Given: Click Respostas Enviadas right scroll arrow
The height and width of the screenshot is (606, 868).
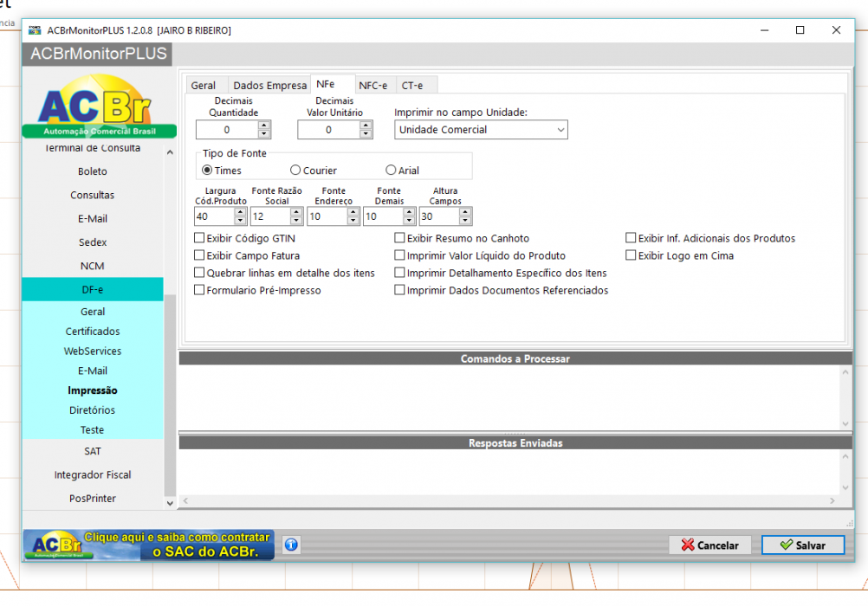Looking at the screenshot, I should pos(832,500).
